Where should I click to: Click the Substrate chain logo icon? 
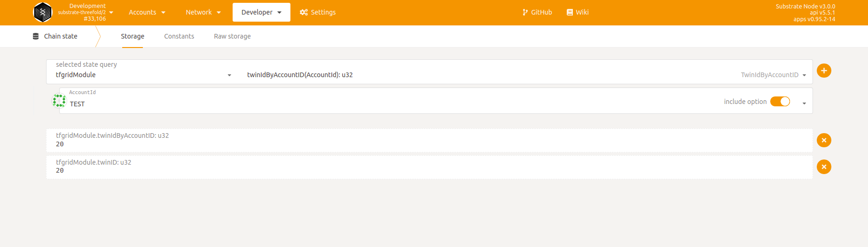coord(43,12)
